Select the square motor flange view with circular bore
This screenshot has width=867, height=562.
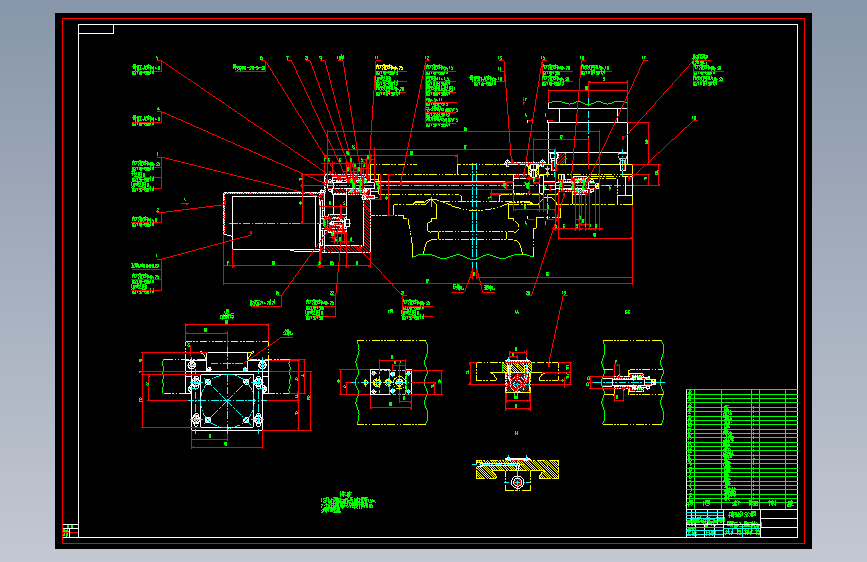pyautogui.click(x=227, y=401)
